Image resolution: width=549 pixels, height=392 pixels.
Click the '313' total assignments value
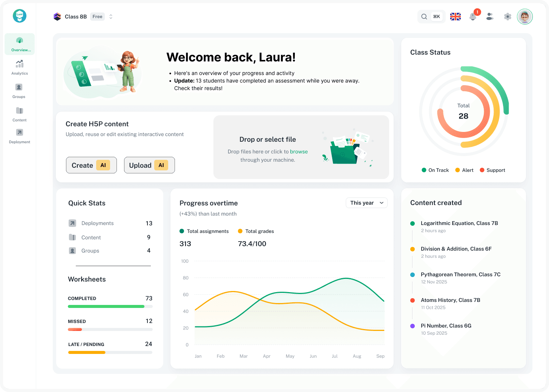(185, 243)
